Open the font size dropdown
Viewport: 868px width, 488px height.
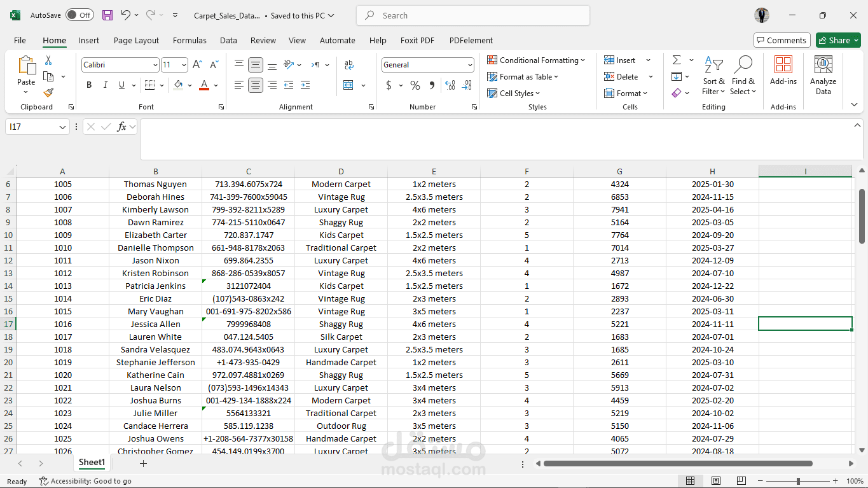(184, 65)
